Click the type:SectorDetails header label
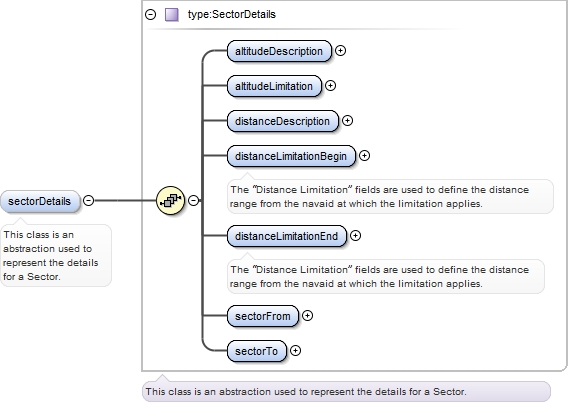This screenshot has height=405, width=569. pyautogui.click(x=232, y=15)
